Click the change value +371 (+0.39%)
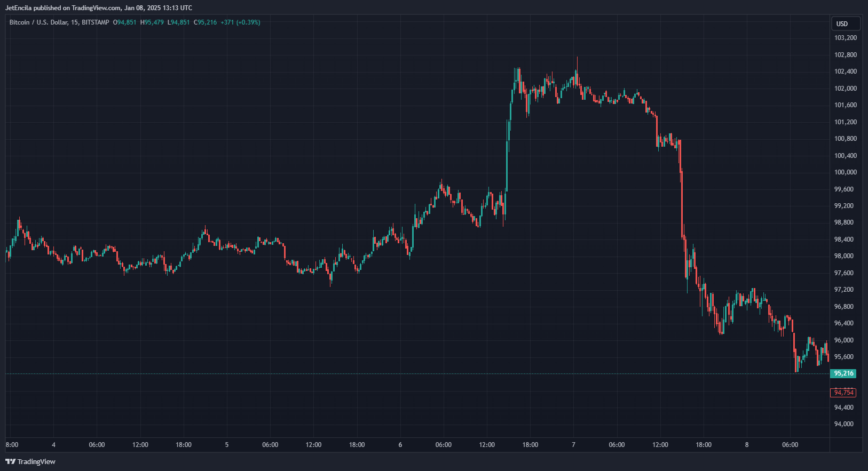This screenshot has width=868, height=471. click(x=240, y=22)
